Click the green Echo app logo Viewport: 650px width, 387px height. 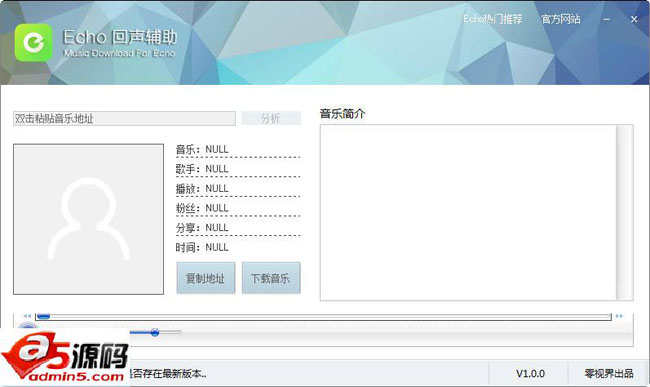[x=34, y=42]
